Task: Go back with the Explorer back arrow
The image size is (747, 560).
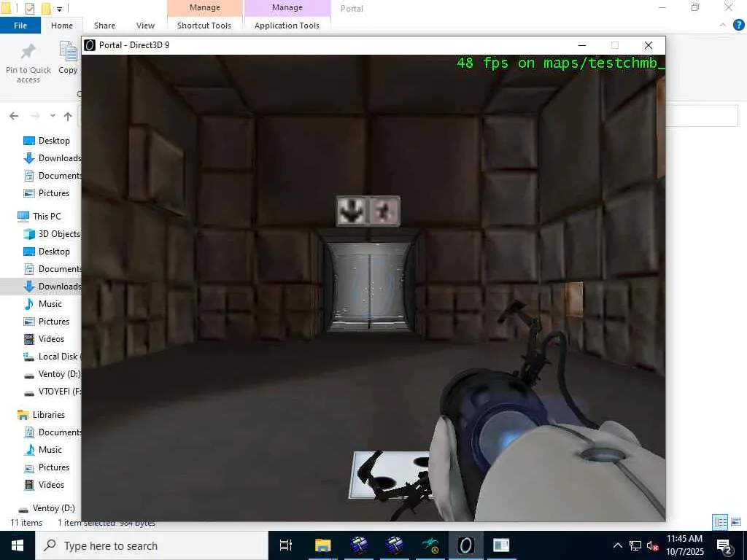Action: (x=14, y=116)
